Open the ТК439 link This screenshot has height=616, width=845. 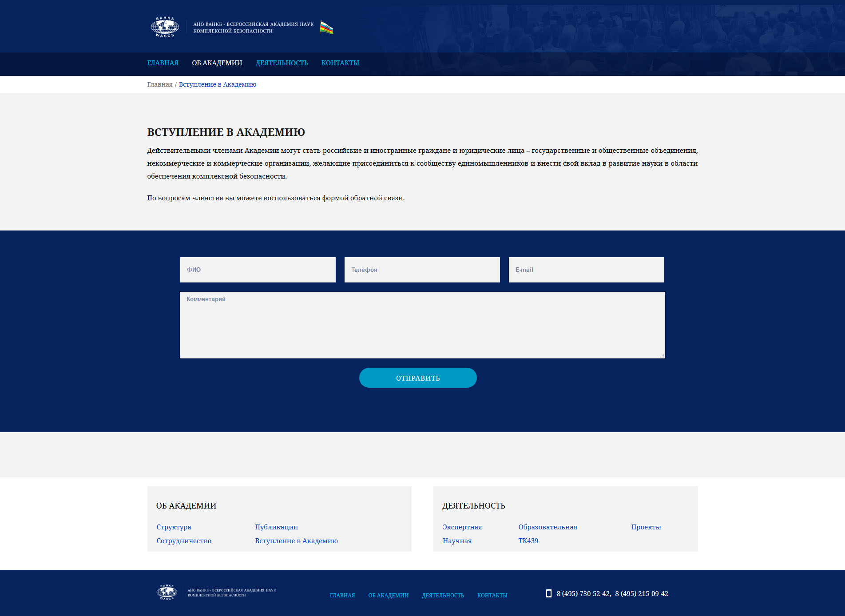pyautogui.click(x=528, y=541)
